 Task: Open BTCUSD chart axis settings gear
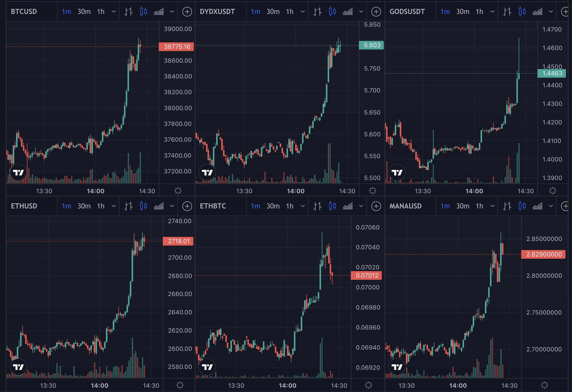[178, 191]
